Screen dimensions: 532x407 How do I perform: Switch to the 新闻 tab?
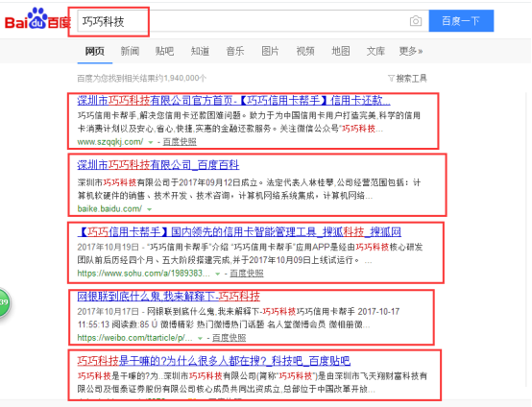pos(130,51)
